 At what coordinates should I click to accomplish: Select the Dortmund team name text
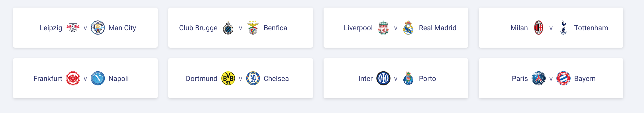click(x=202, y=79)
